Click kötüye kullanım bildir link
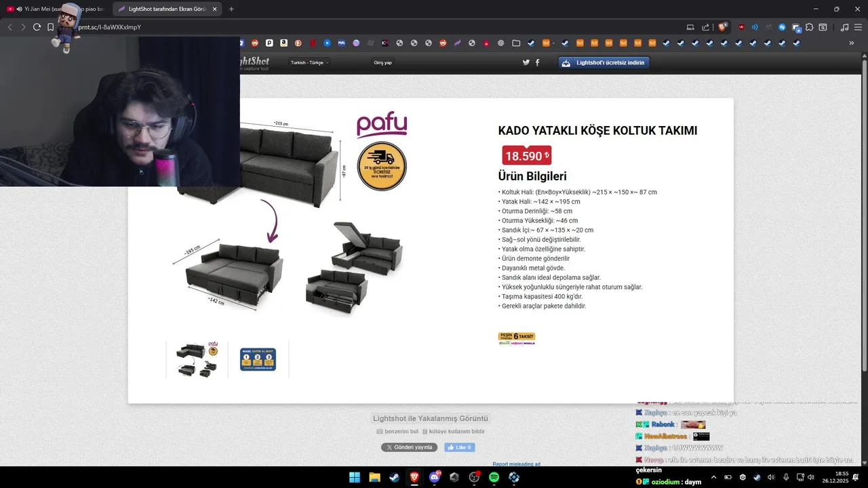 click(453, 431)
